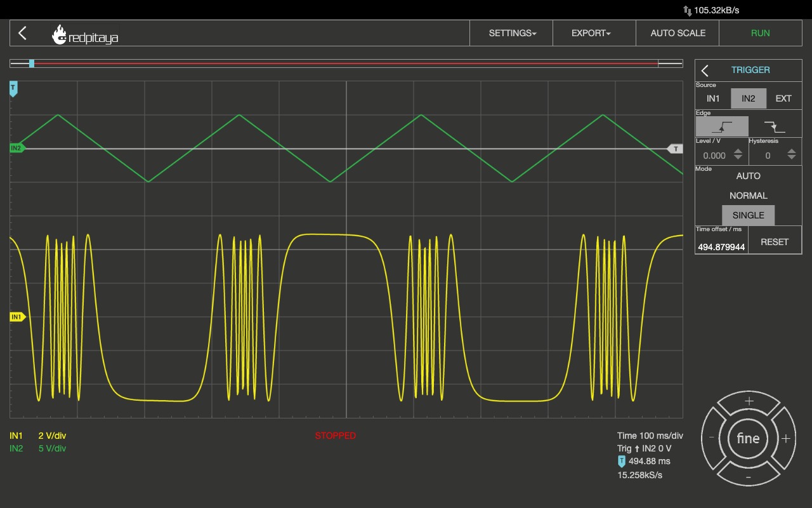
Task: Select EXT as trigger source
Action: tap(783, 98)
